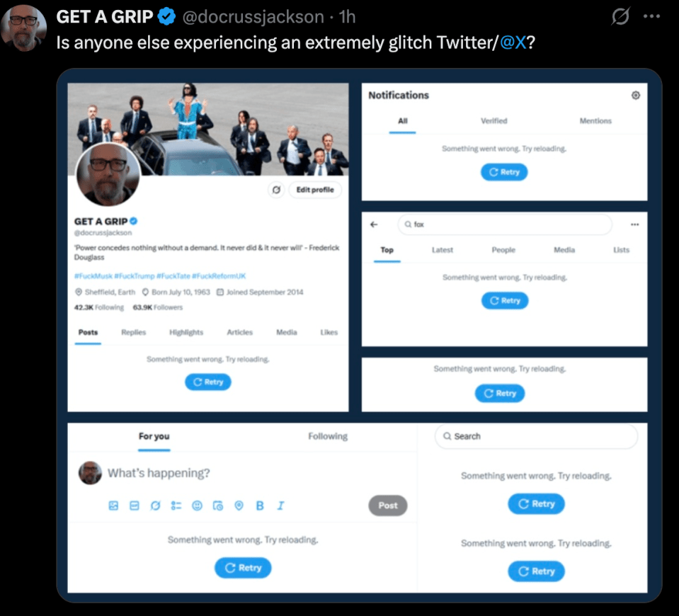Click the GIF icon in composer
The width and height of the screenshot is (679, 616).
[x=135, y=506]
